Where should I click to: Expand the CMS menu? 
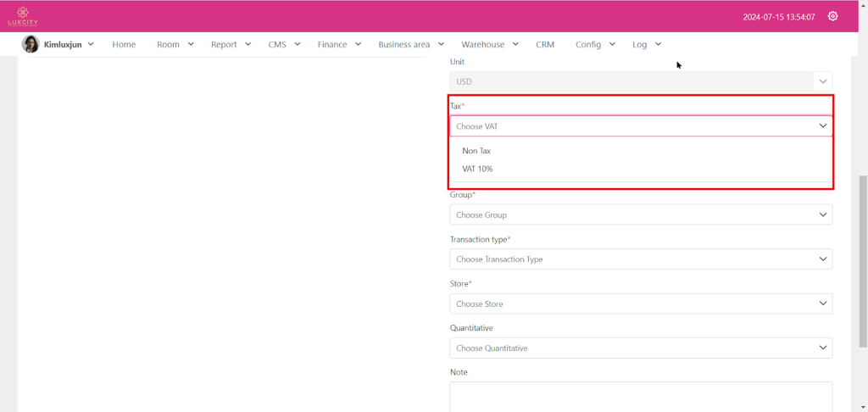click(284, 44)
